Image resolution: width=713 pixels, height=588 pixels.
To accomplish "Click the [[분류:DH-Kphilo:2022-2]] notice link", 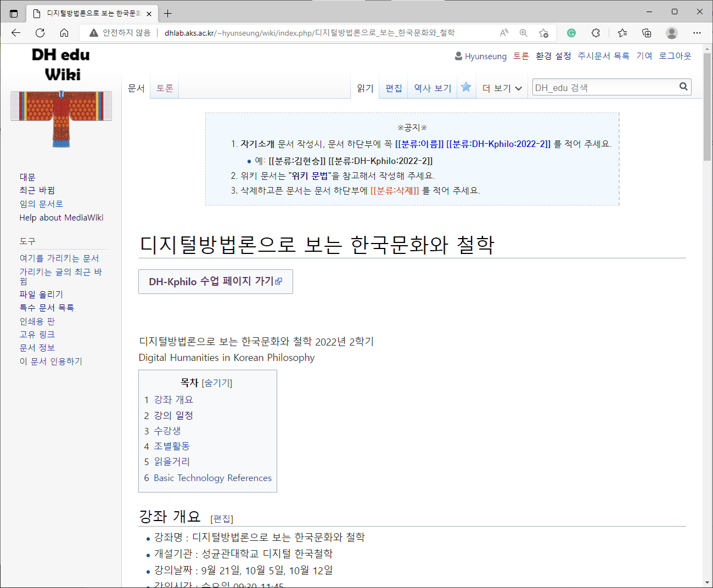I will coord(498,144).
